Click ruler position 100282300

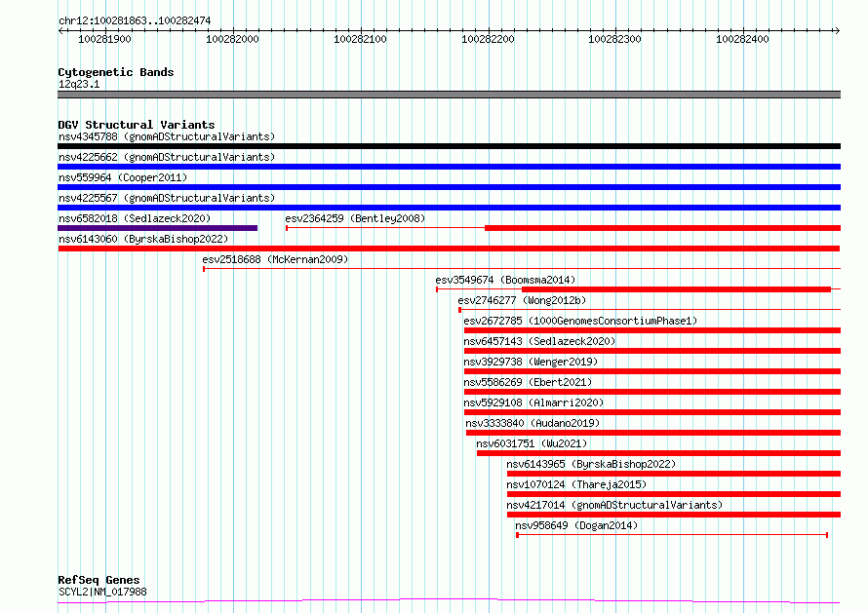pyautogui.click(x=615, y=39)
